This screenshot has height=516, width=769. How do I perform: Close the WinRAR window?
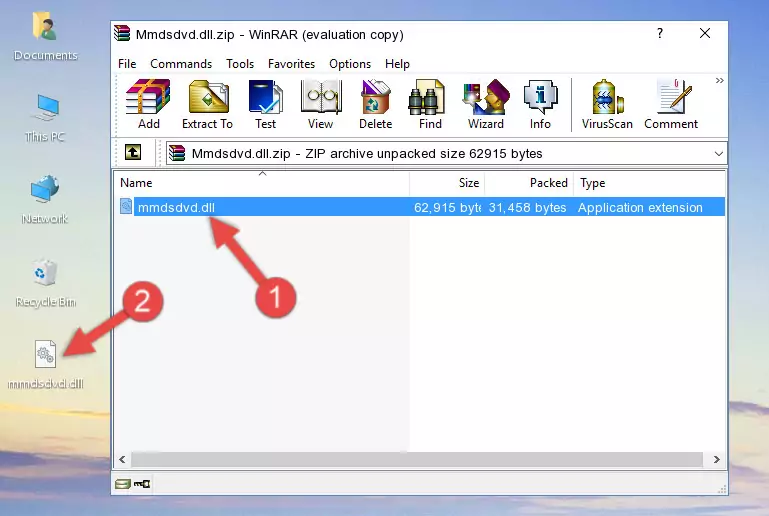tap(705, 33)
